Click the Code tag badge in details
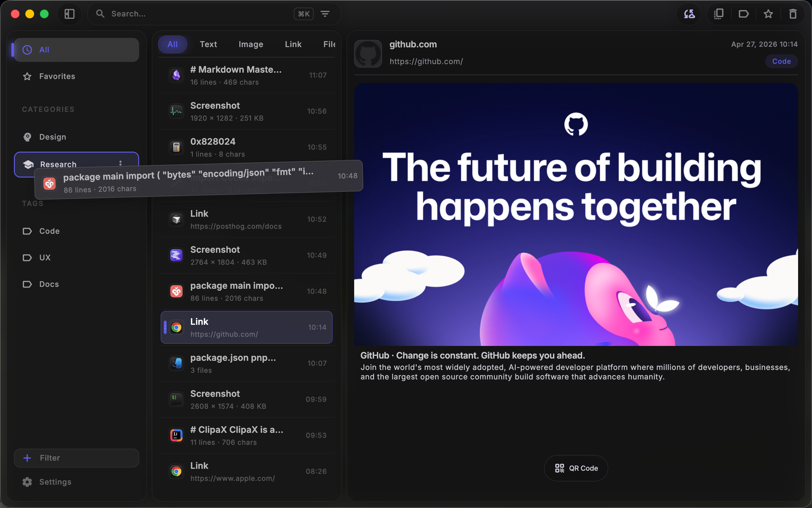Image resolution: width=812 pixels, height=508 pixels. [x=781, y=62]
